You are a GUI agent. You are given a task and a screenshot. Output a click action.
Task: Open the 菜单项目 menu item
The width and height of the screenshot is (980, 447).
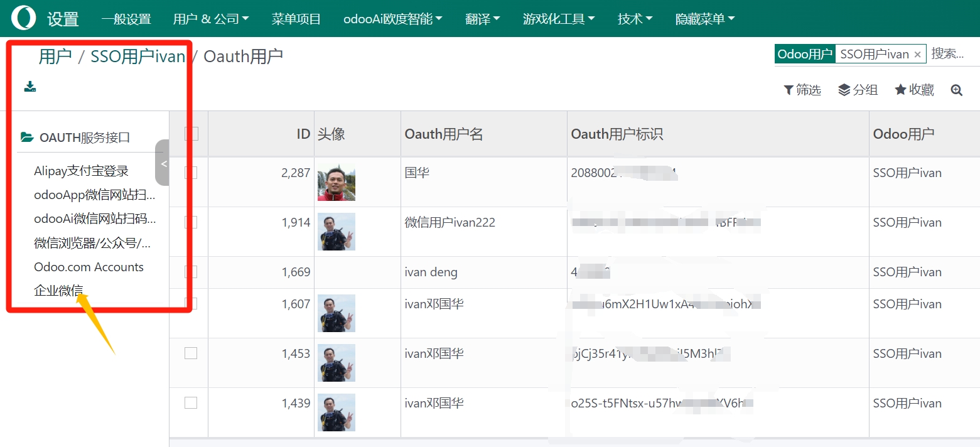296,19
